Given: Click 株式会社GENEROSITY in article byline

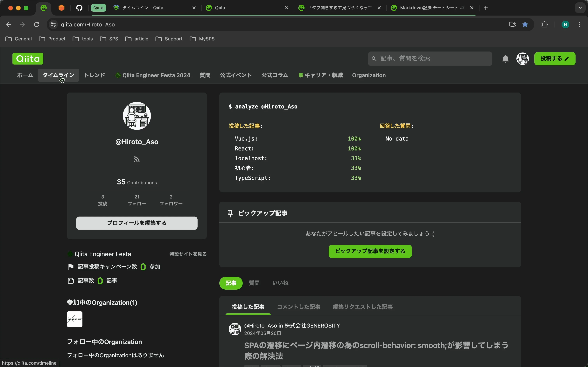Looking at the screenshot, I should tap(312, 325).
